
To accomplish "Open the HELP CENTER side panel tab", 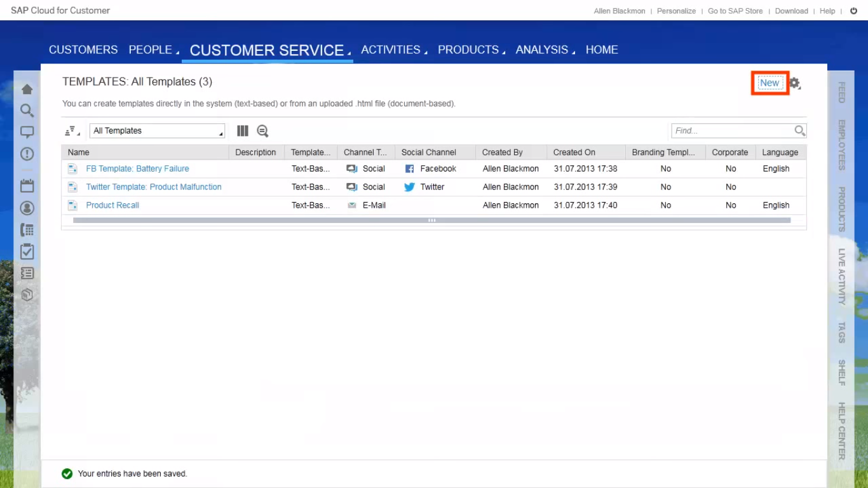I will (x=842, y=431).
